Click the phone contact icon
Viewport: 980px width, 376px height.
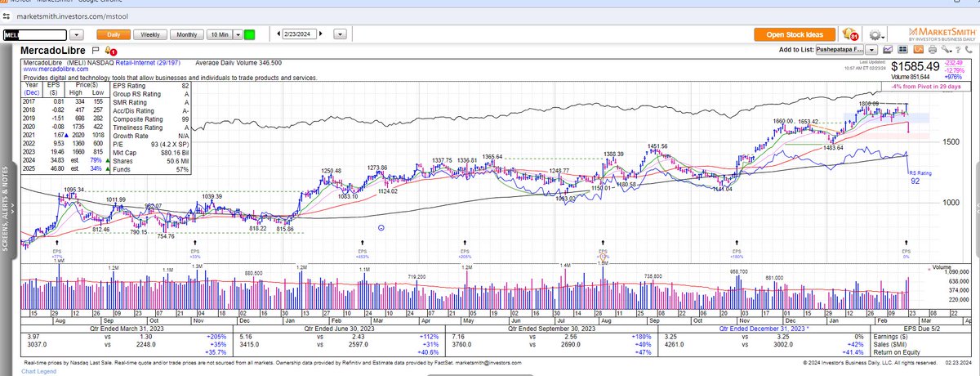(969, 50)
